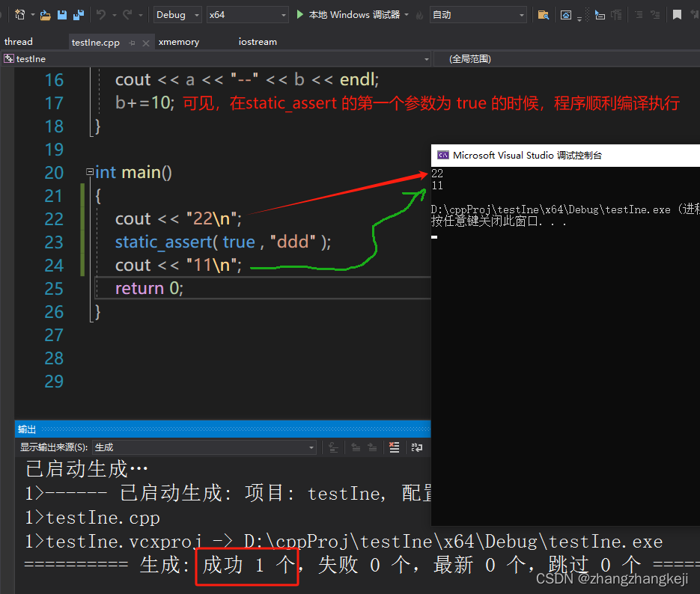Screen dimensions: 700x594
Task: Click the cout << "22\n" line
Action: (x=178, y=219)
